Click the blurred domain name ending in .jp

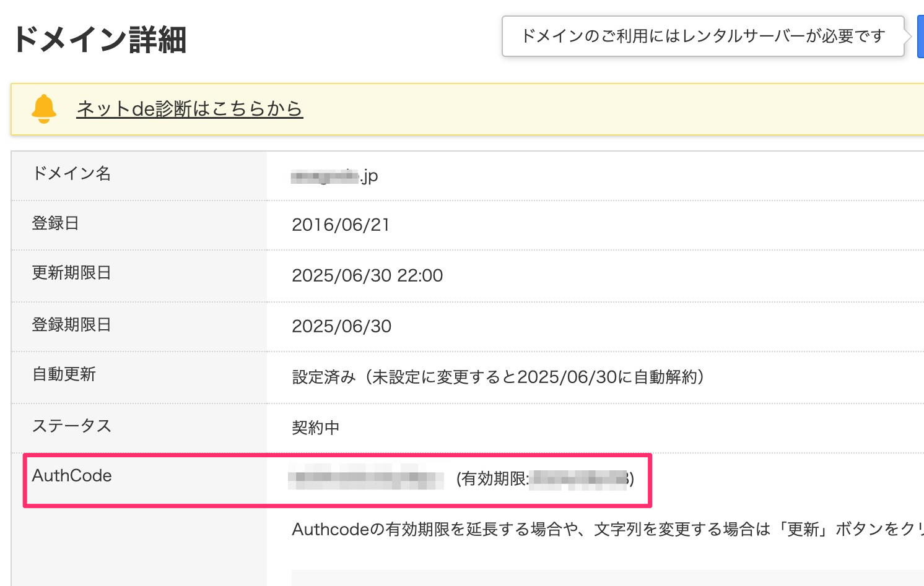point(334,175)
